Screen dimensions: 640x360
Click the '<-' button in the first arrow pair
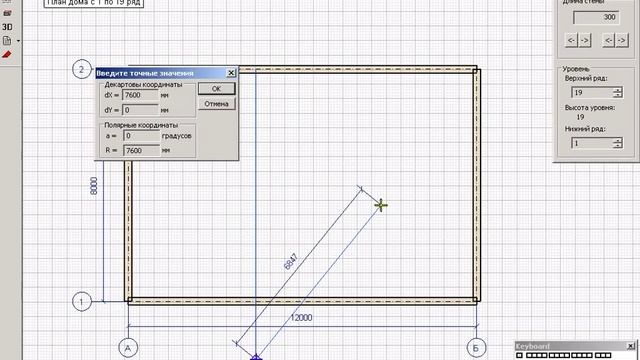point(571,40)
